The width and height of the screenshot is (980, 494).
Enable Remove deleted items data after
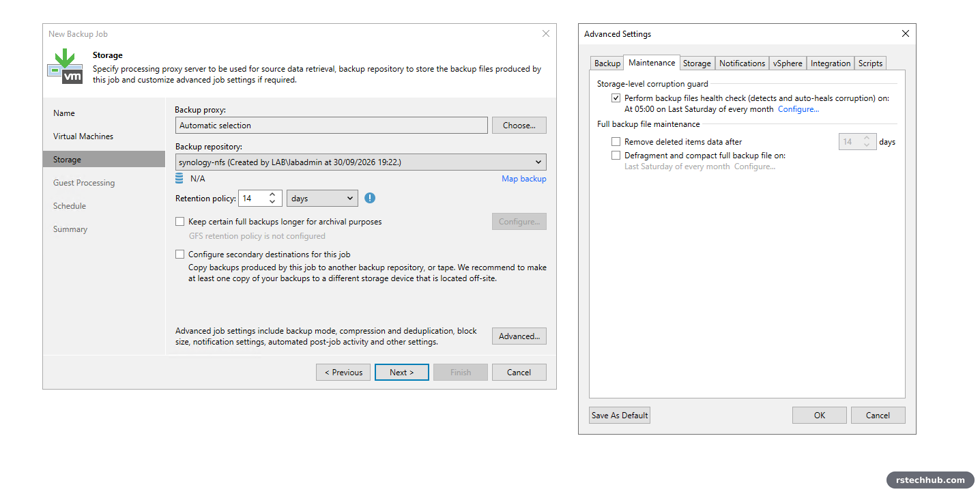[616, 142]
